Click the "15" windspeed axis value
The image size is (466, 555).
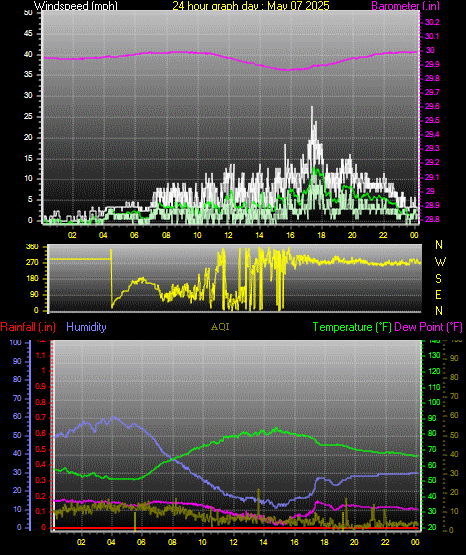28,158
